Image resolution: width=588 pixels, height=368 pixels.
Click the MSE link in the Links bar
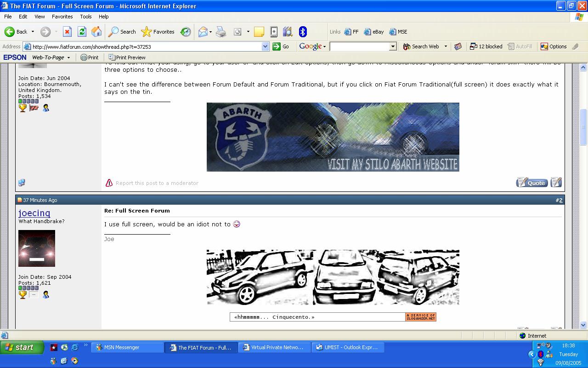coord(398,32)
